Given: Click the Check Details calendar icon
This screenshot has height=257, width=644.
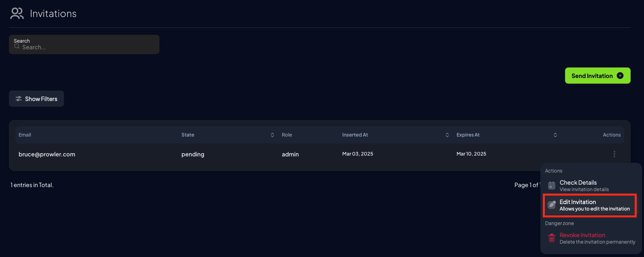Looking at the screenshot, I should [x=552, y=185].
